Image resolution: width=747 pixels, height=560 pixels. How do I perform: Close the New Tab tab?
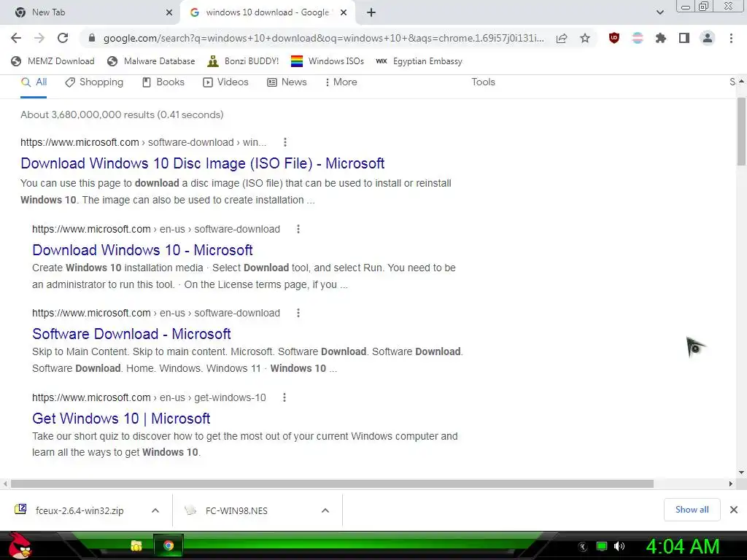(169, 12)
